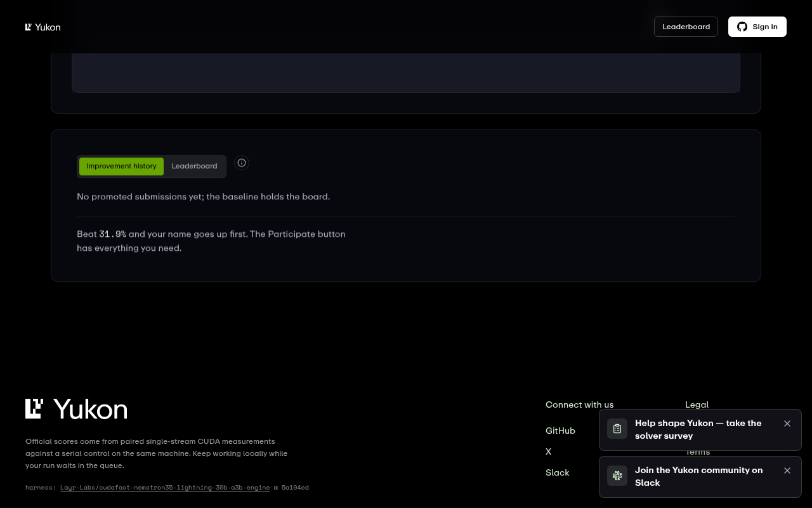Sign in with the GitHub button
This screenshot has width=812, height=508.
757,27
